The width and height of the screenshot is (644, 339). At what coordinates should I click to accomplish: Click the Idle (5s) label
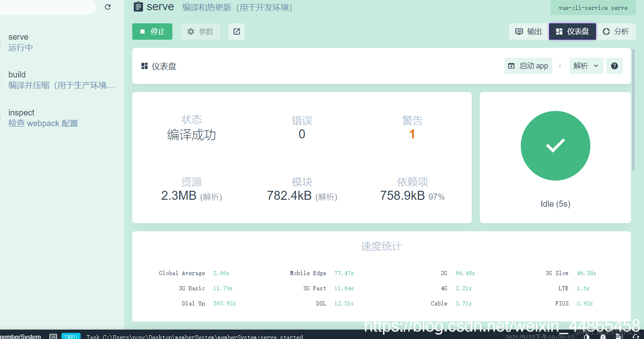555,204
